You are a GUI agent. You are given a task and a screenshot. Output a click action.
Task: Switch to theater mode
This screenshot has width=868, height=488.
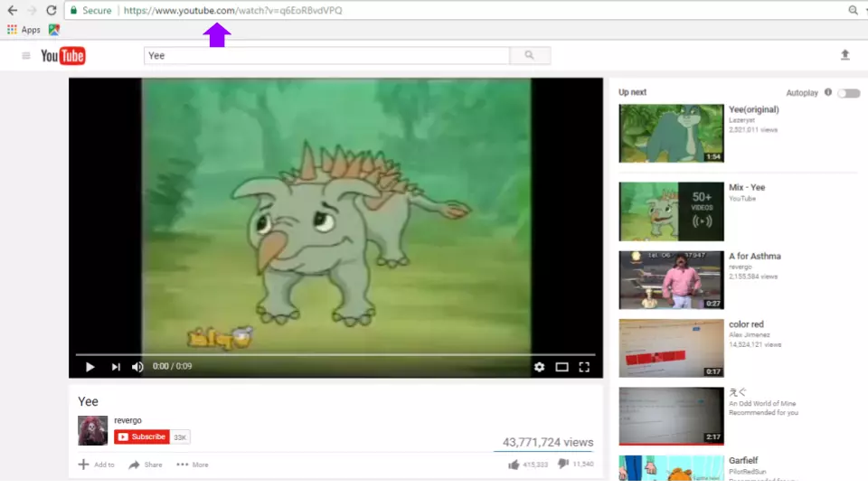click(561, 367)
